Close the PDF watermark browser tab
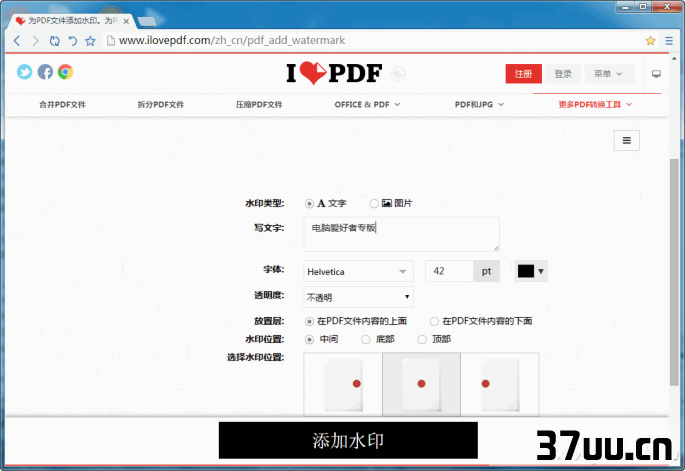 tap(126, 21)
